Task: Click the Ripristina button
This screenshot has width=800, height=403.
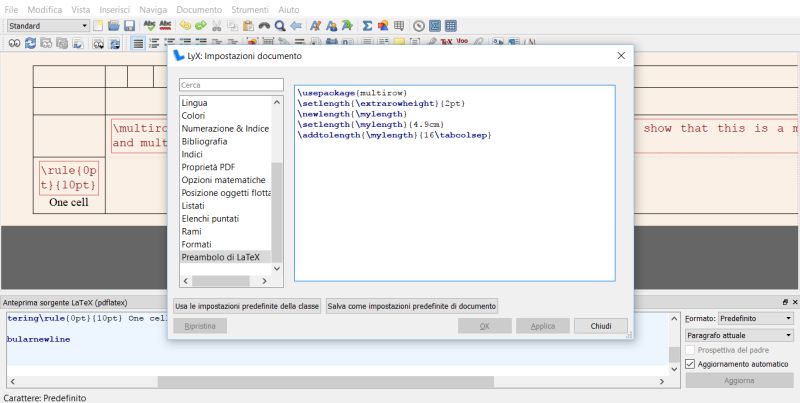Action: (x=200, y=326)
